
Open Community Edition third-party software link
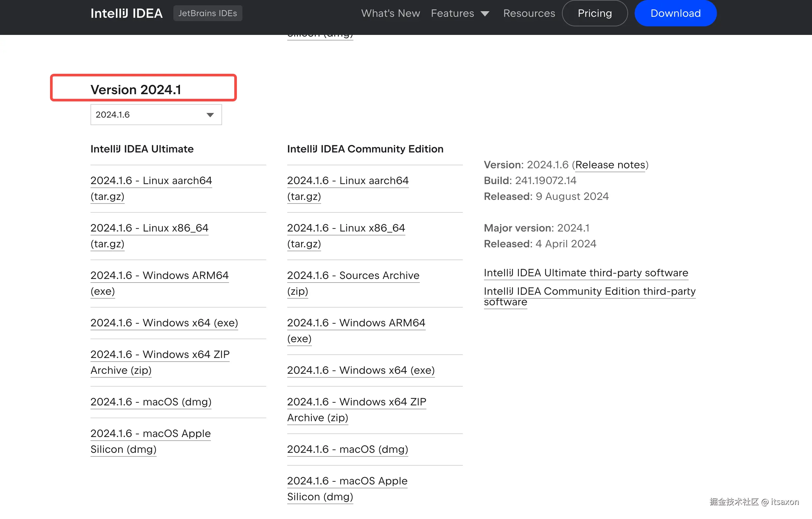(589, 291)
